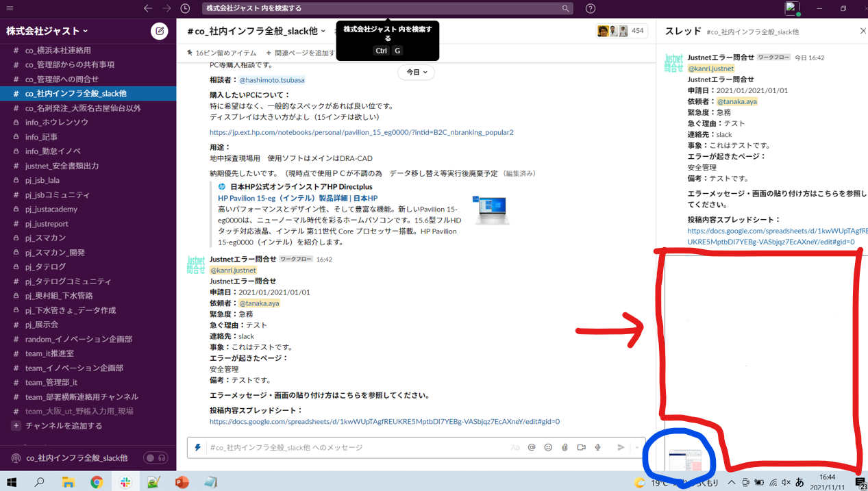Attach a file with paperclip icon
Screen dimensions: 868x491
[565, 447]
